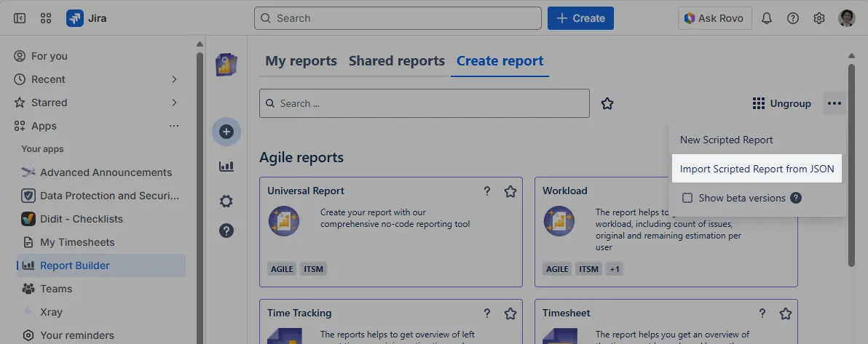
Task: Open the three-dot more options menu
Action: tap(835, 103)
